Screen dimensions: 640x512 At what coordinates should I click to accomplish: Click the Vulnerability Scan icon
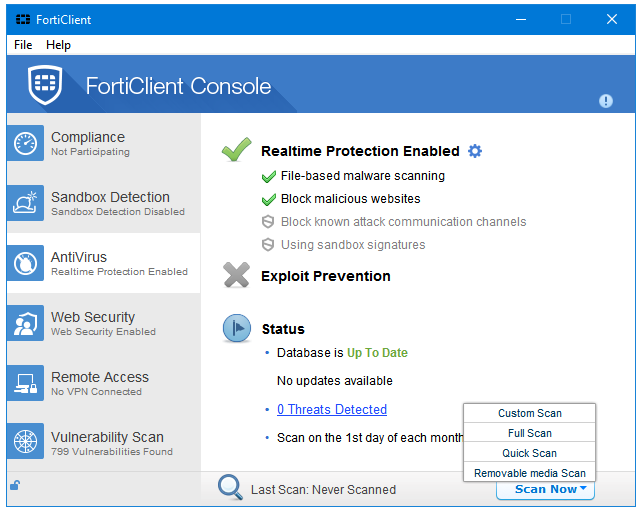click(25, 444)
